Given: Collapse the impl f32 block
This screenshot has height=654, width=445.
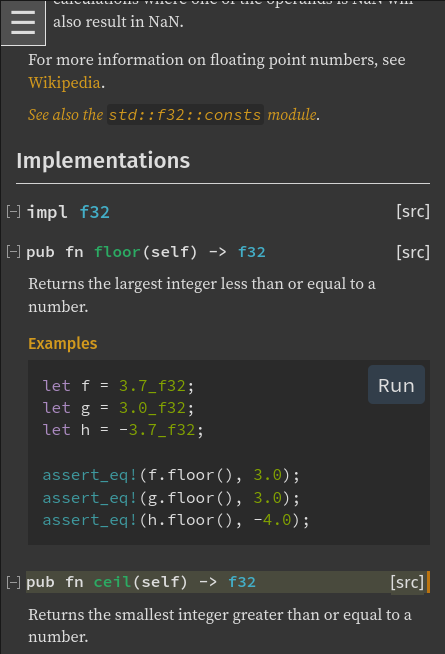Looking at the screenshot, I should (13, 211).
